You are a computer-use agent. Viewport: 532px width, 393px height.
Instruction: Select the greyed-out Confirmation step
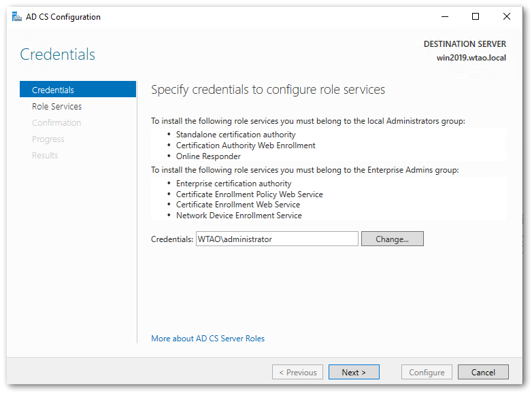[56, 123]
